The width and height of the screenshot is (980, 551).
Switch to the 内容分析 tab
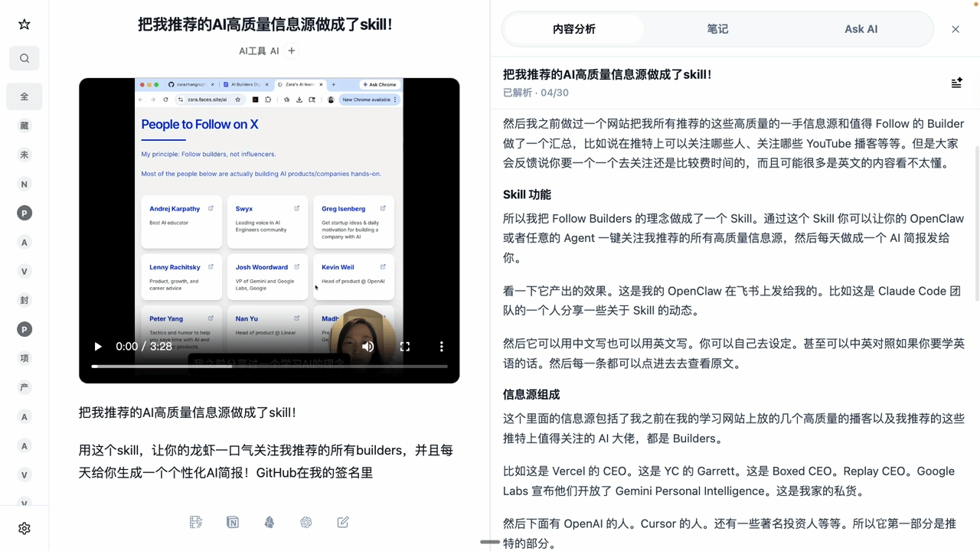click(x=574, y=29)
